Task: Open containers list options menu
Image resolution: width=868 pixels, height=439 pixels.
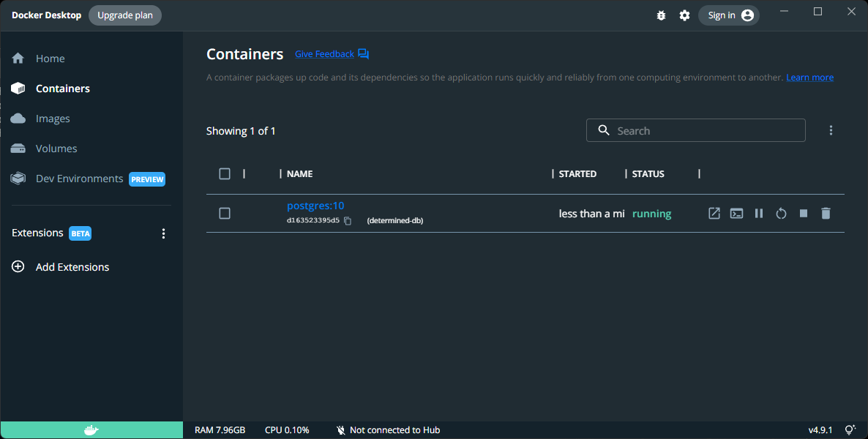Action: [831, 131]
